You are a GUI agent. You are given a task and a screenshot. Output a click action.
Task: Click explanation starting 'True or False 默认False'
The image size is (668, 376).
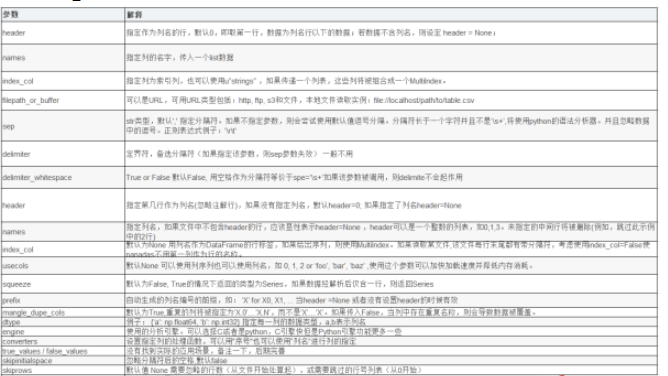391,178
